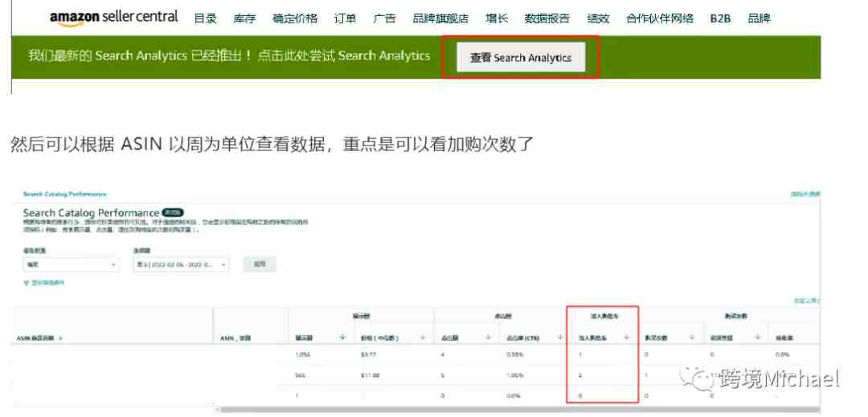Open the 合作伙伴网络 menu
This screenshot has height=417, width=868.
(660, 18)
